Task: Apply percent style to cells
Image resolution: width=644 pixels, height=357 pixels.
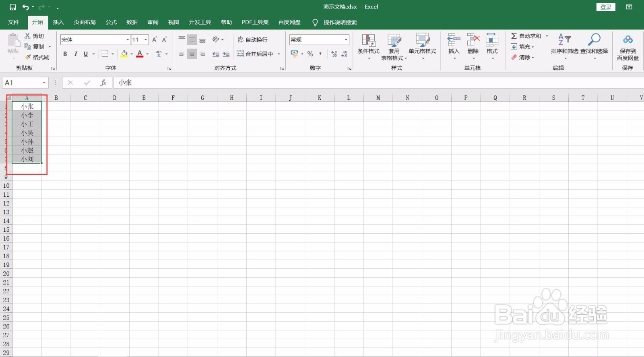Action: [310, 54]
